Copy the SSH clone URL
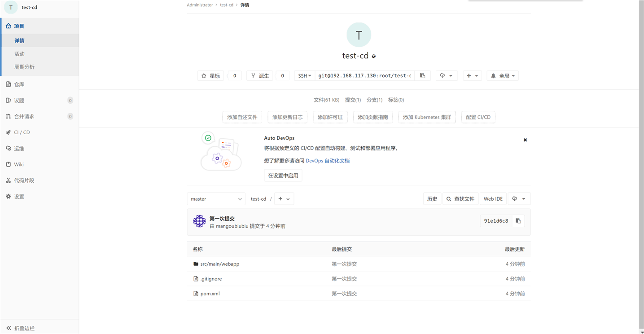The height and width of the screenshot is (334, 644). click(422, 75)
